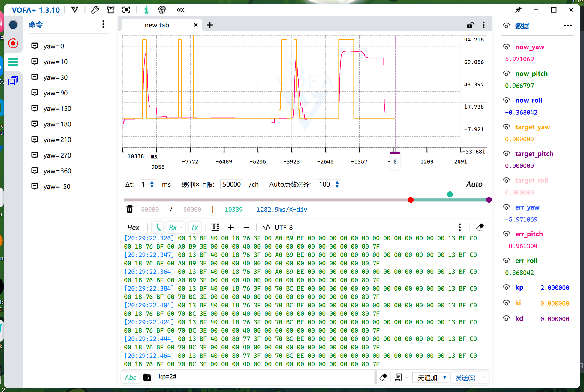Click the T-shirt skin theme icon
The height and width of the screenshot is (392, 584).
tap(110, 10)
